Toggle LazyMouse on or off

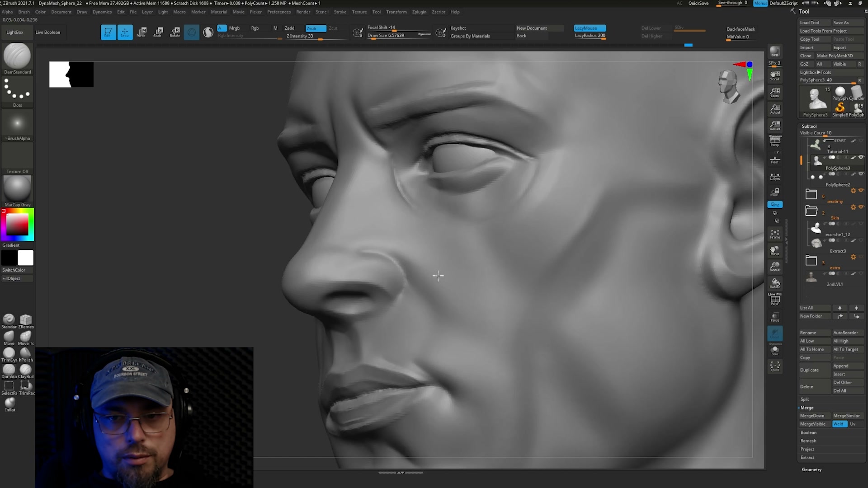pos(590,28)
